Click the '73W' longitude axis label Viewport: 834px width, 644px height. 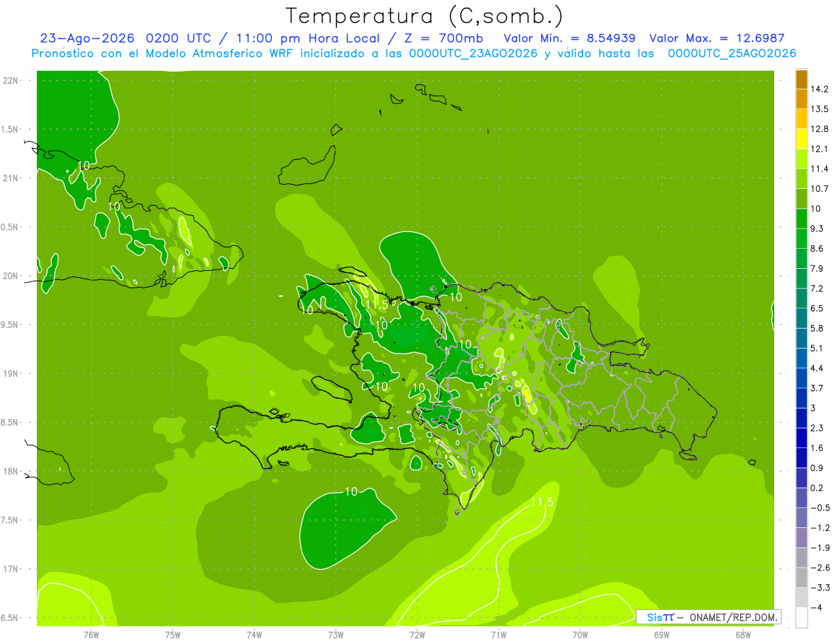(x=336, y=634)
